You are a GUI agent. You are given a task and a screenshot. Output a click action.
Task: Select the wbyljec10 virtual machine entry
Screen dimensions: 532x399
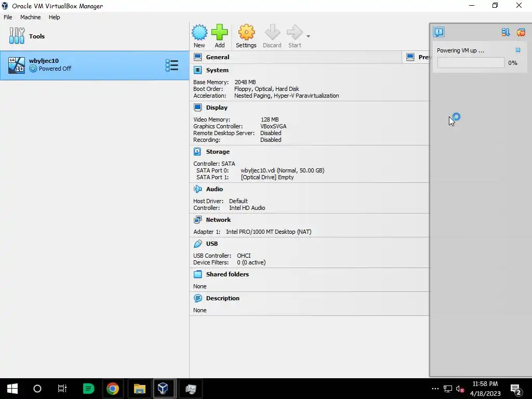click(x=95, y=65)
